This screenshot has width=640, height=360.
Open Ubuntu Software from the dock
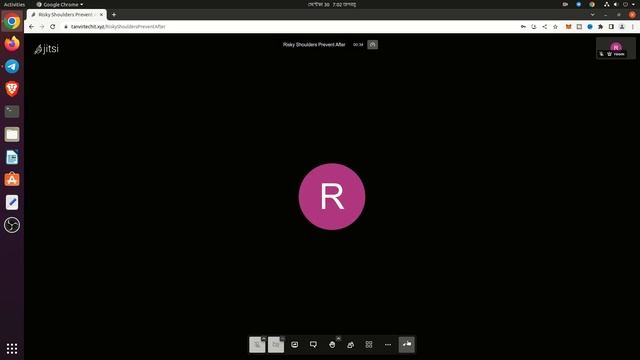tap(12, 180)
